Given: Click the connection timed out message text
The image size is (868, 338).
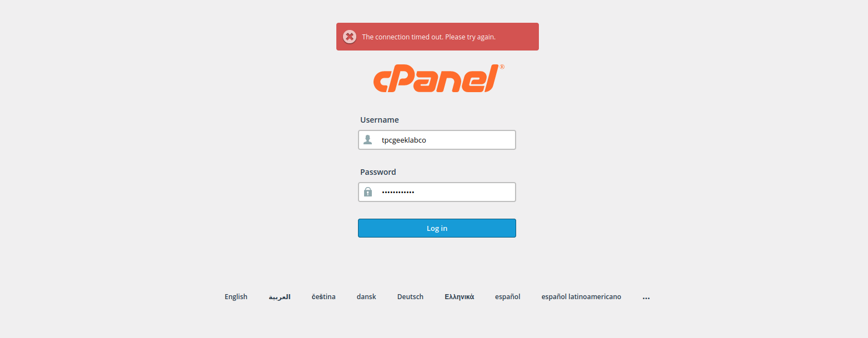Looking at the screenshot, I should coord(428,37).
